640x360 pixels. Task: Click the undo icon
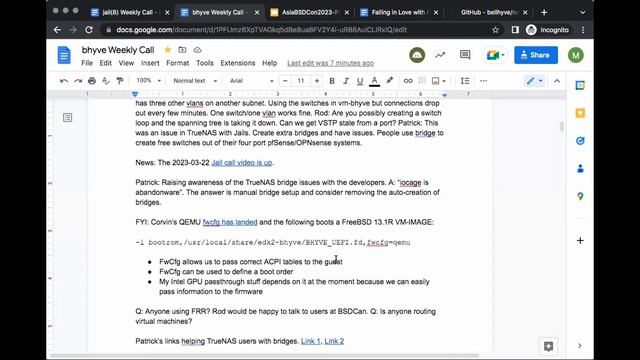pyautogui.click(x=64, y=81)
